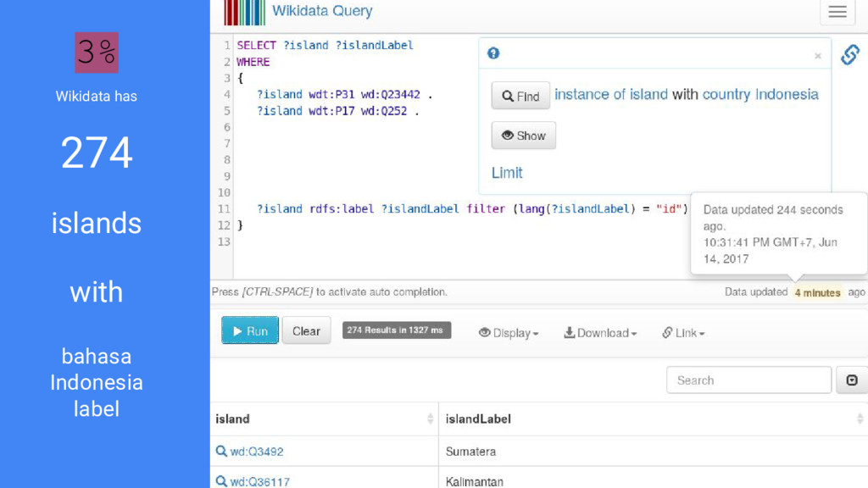Click the results Search field
The width and height of the screenshot is (868, 488).
coord(748,380)
